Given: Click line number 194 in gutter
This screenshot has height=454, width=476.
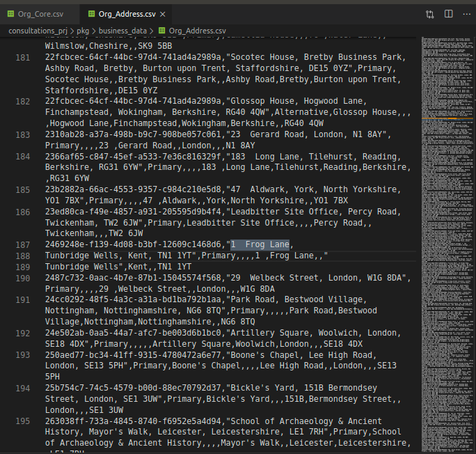Looking at the screenshot, I should click(x=23, y=388).
